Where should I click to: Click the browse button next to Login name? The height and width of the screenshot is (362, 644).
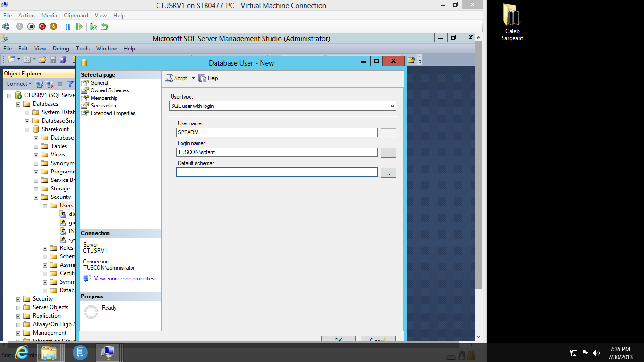(x=388, y=153)
